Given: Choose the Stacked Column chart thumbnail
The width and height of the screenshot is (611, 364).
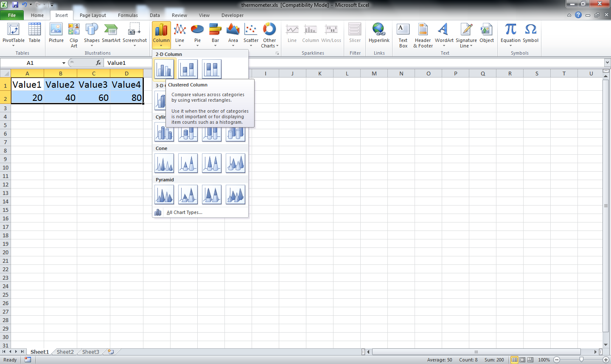Looking at the screenshot, I should click(188, 69).
